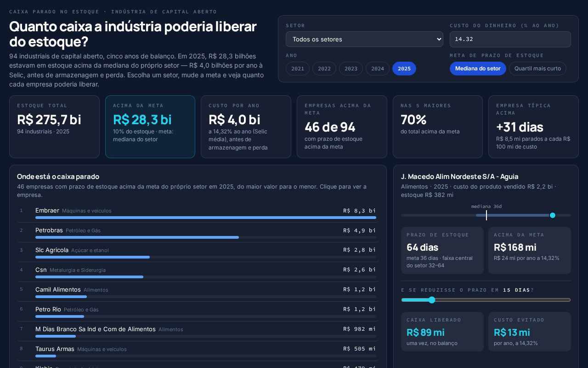Click the Onde está o caixa parado heading
The width and height of the screenshot is (588, 368).
pyautogui.click(x=58, y=177)
